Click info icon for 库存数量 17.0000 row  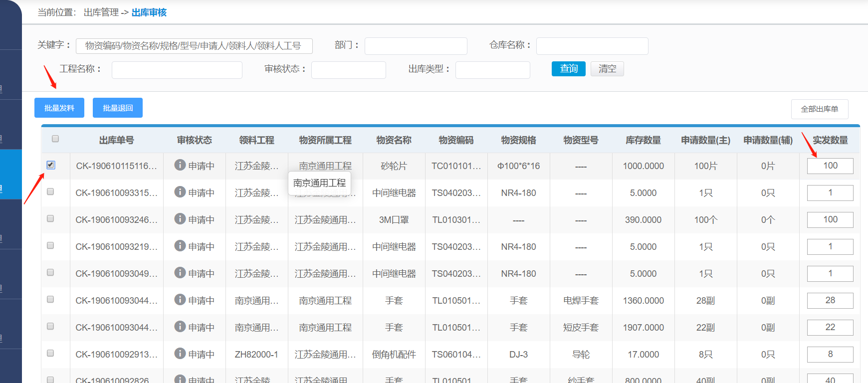pos(180,354)
